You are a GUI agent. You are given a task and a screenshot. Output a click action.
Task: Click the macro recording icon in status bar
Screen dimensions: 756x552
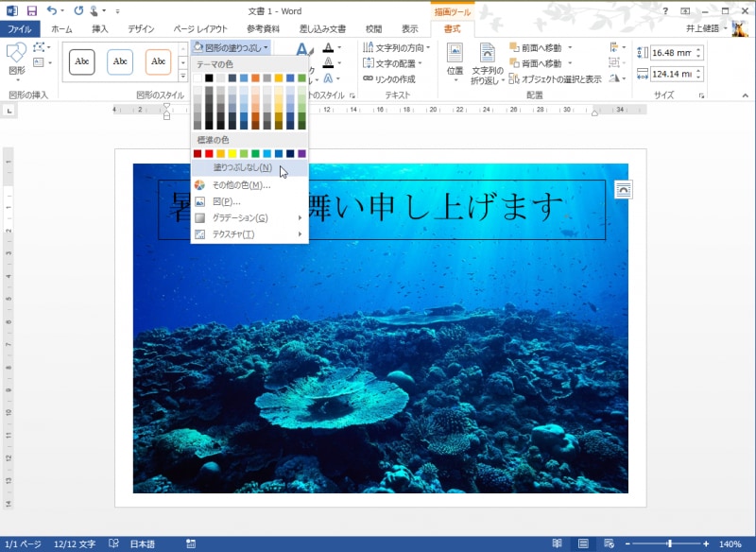pyautogui.click(x=191, y=543)
